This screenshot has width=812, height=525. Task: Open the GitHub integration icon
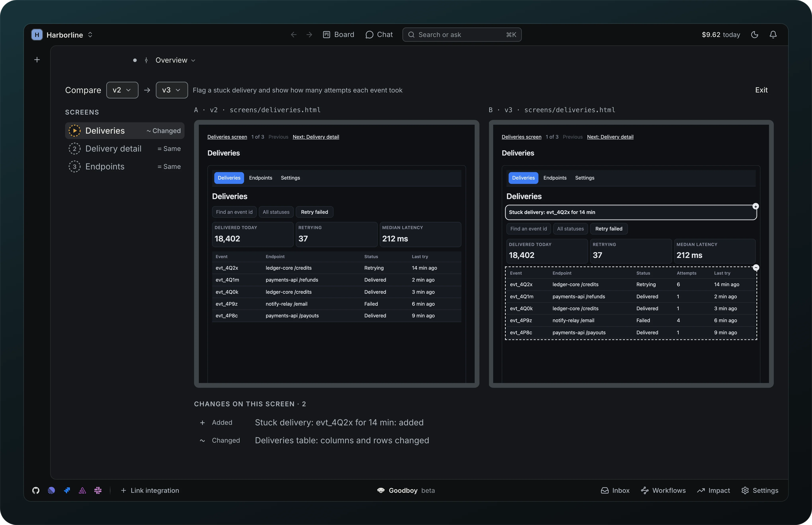point(36,490)
